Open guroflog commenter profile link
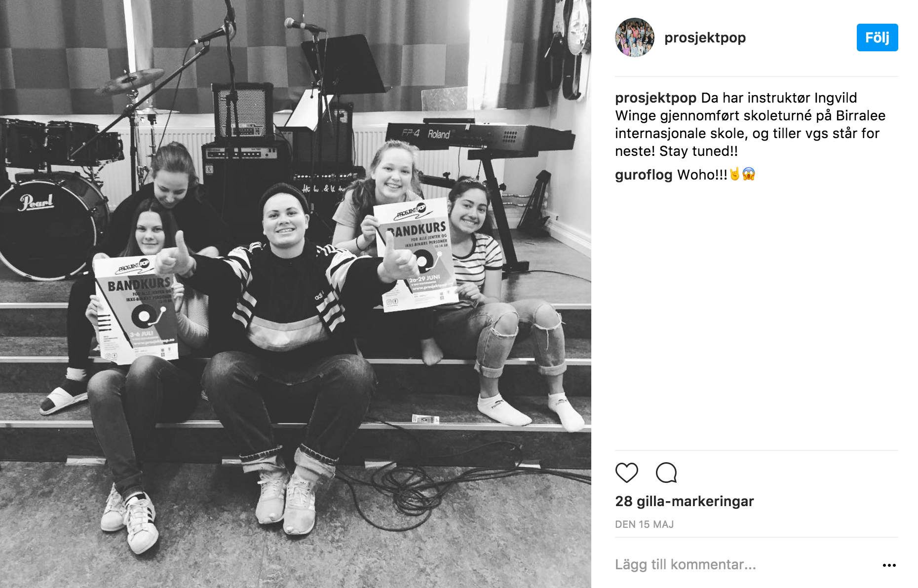The height and width of the screenshot is (588, 918). point(644,175)
